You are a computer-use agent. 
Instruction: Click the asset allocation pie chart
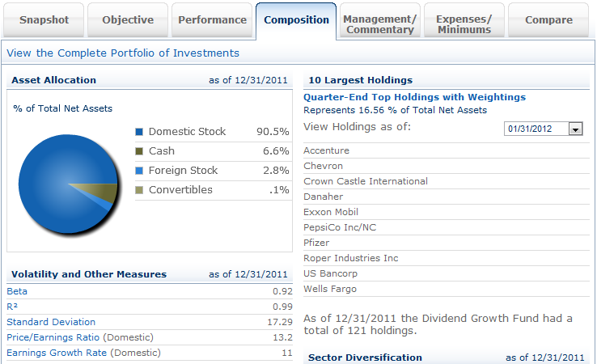pyautogui.click(x=69, y=184)
